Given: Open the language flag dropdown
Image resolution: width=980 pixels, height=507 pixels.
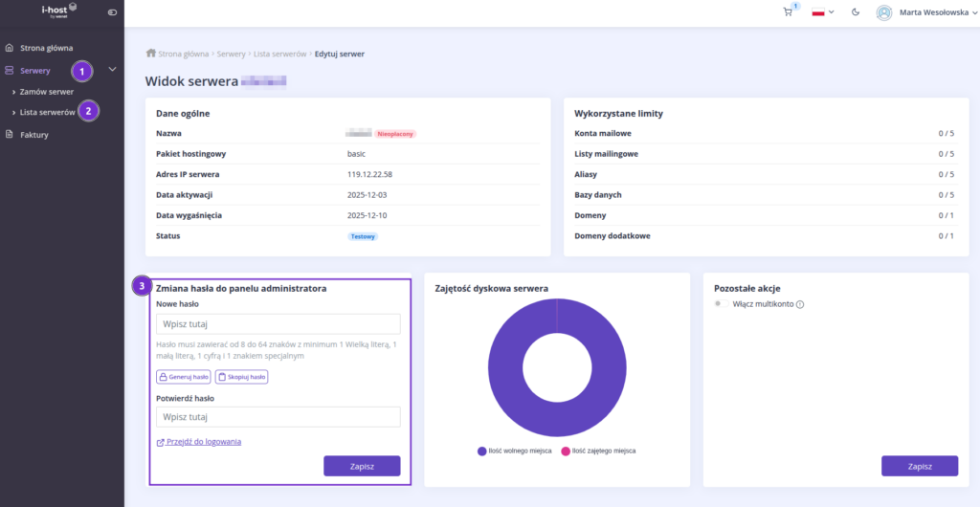Looking at the screenshot, I should click(x=822, y=12).
